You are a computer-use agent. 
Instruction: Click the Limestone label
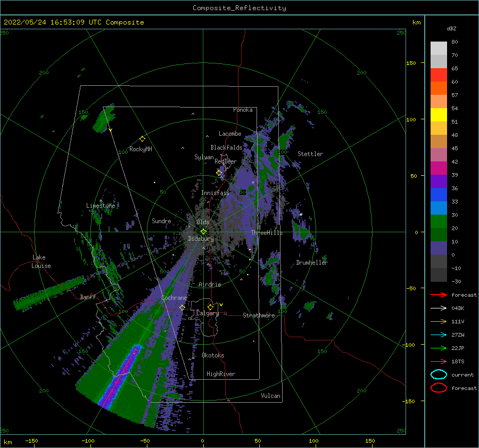click(101, 206)
